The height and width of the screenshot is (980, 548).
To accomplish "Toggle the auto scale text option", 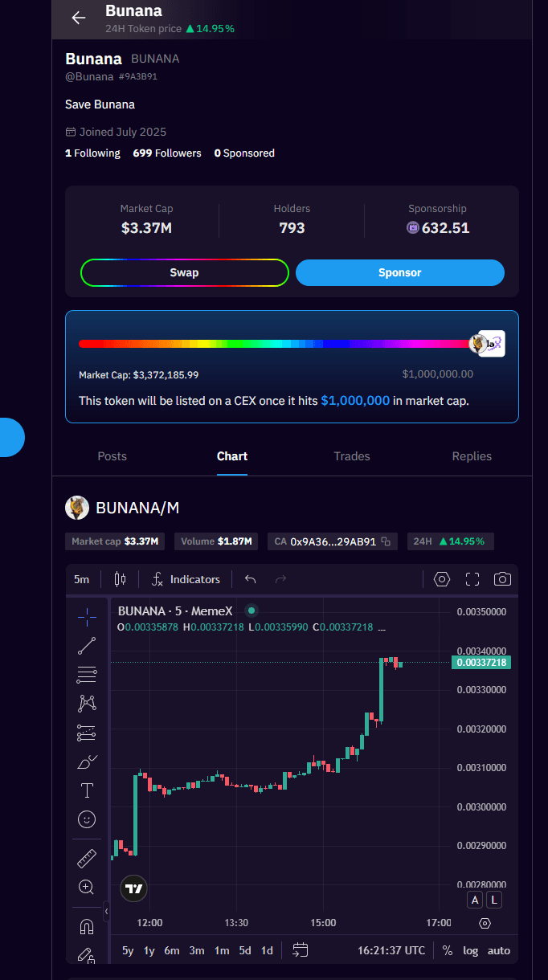I will [x=499, y=950].
